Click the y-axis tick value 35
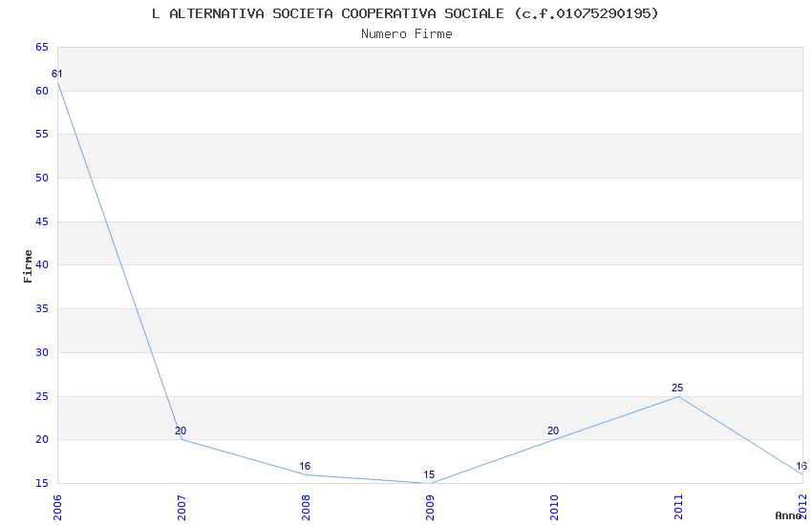The image size is (812, 525). point(42,308)
